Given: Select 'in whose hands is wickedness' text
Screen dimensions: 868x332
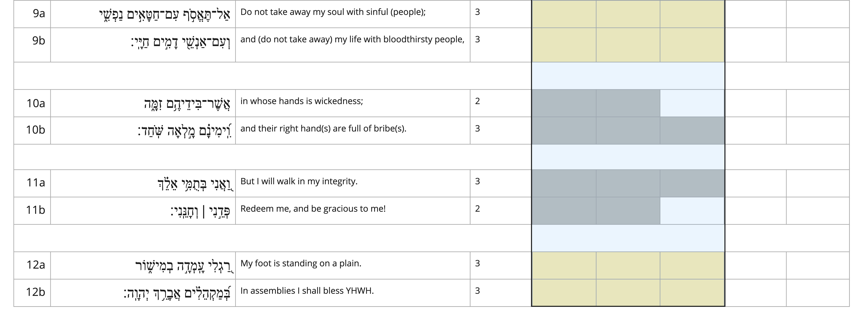Looking at the screenshot, I should pyautogui.click(x=302, y=101).
